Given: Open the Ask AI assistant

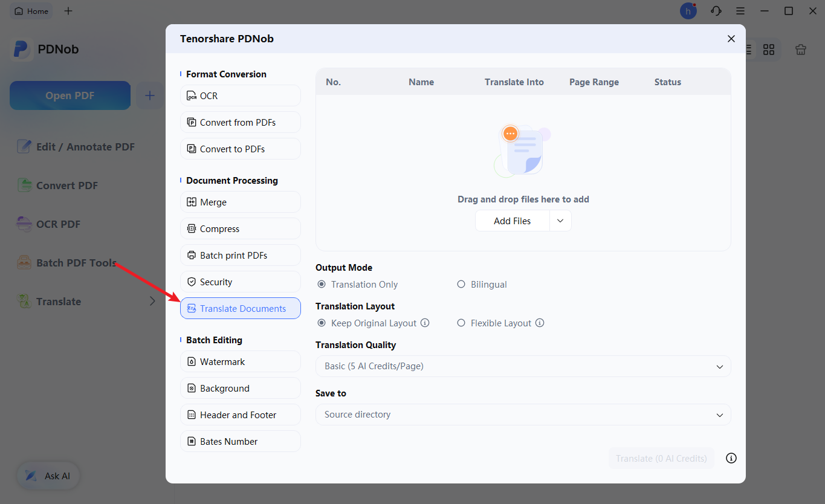Looking at the screenshot, I should pyautogui.click(x=48, y=476).
